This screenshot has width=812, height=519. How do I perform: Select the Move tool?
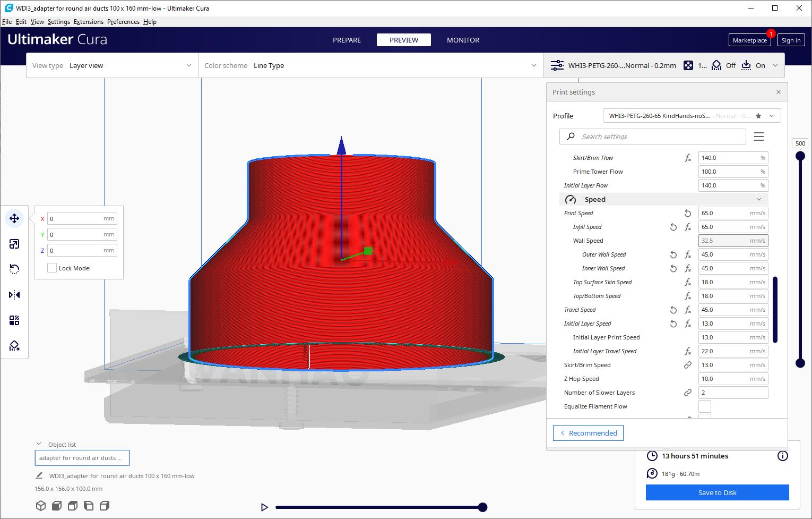click(x=14, y=218)
